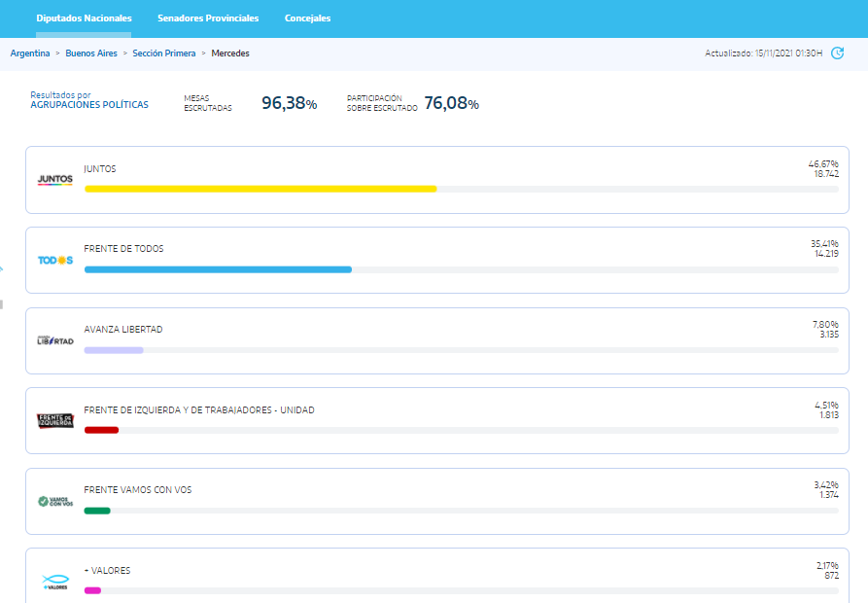Click the Frente de Izquierda logo

(x=54, y=420)
